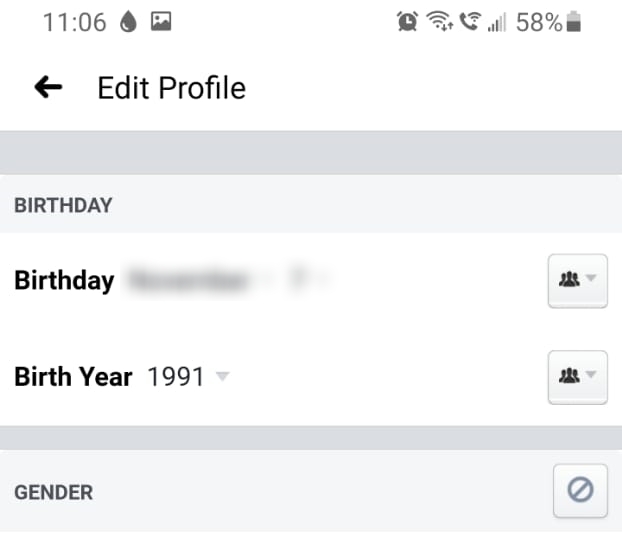Screen dimensions: 622x541
Task: Open the Birthday row audience selector
Action: pos(578,281)
